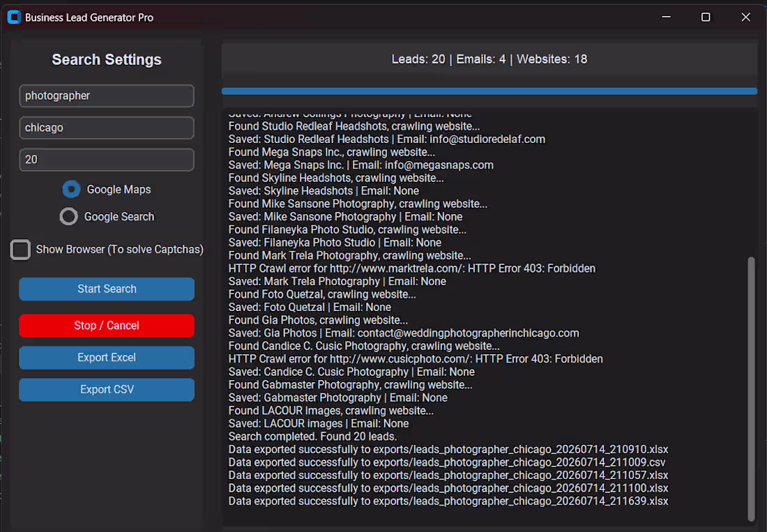Click log line Found Foto Quetzal, crawling website
The width and height of the screenshot is (767, 532).
click(322, 294)
